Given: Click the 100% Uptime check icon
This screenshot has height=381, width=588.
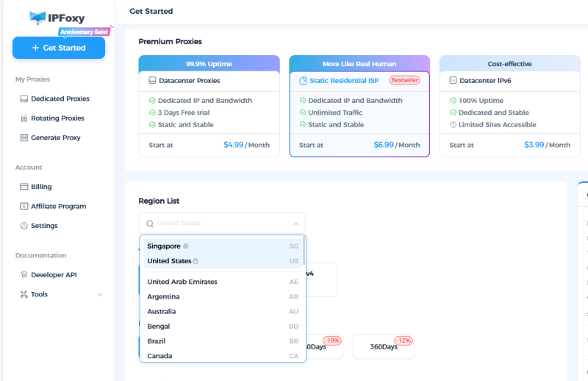Looking at the screenshot, I should pos(453,101).
